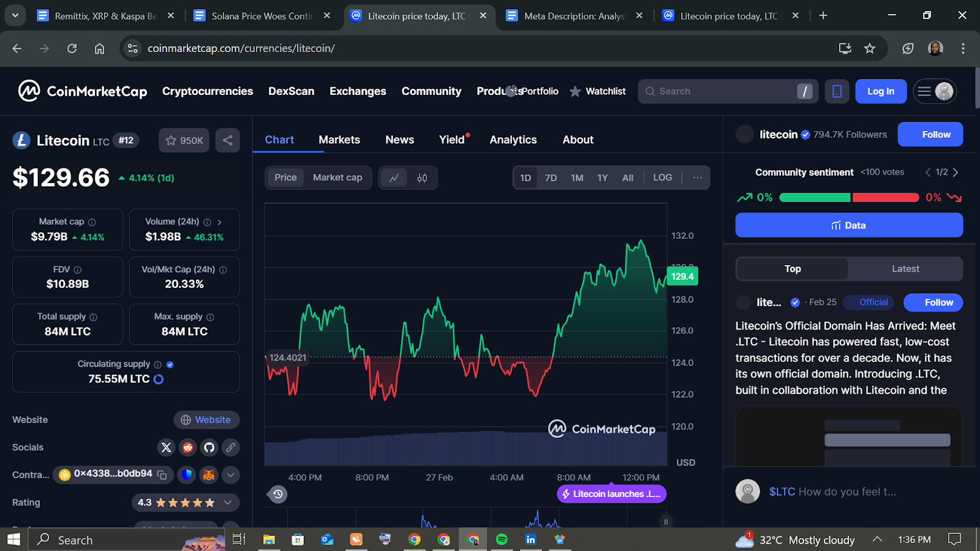This screenshot has height=551, width=980.
Task: Bookmark this page with the star icon
Action: pyautogui.click(x=870, y=48)
